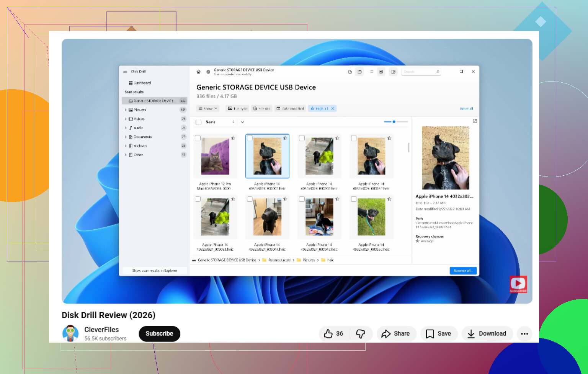Tick the select-all checkbox beside Name
The image size is (588, 374).
(x=198, y=122)
